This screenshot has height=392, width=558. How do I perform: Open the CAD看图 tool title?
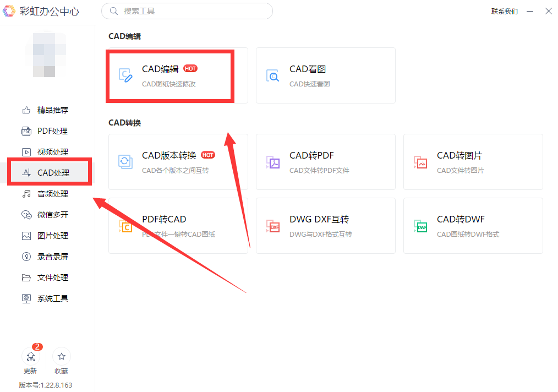click(308, 69)
